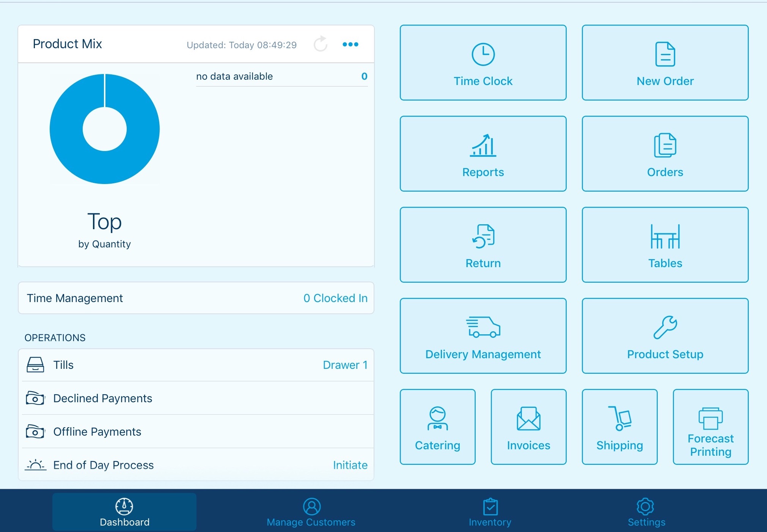Open Delivery Management

483,336
